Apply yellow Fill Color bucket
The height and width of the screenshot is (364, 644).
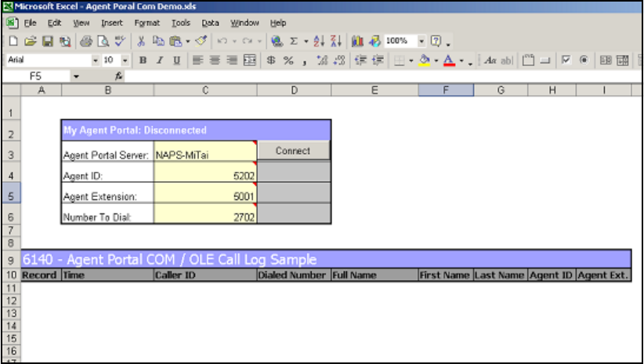tap(425, 60)
